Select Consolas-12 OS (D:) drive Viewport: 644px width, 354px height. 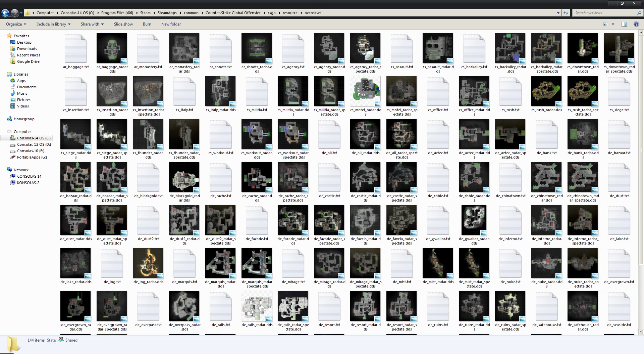[x=34, y=144]
